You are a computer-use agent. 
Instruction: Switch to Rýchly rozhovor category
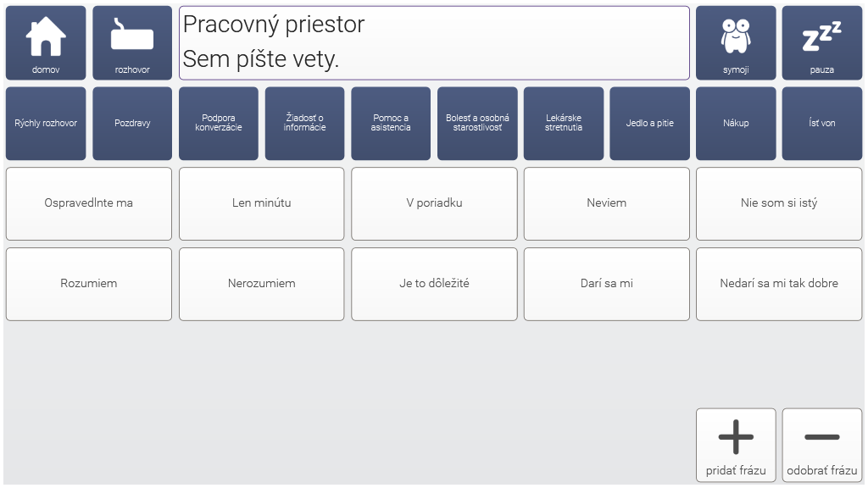click(x=46, y=124)
